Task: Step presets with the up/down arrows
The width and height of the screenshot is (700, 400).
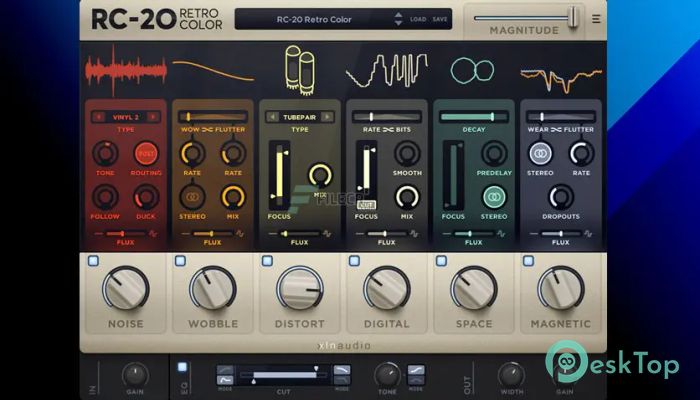Action: tap(398, 19)
